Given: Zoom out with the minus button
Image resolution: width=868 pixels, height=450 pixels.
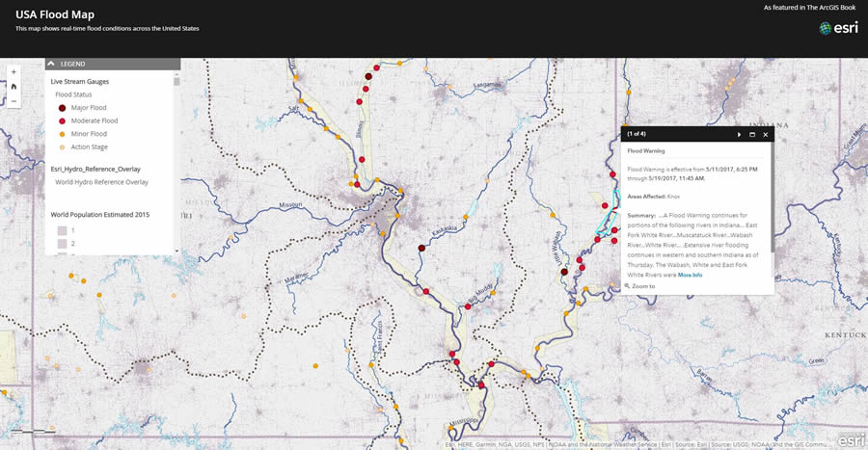Looking at the screenshot, I should (x=14, y=101).
